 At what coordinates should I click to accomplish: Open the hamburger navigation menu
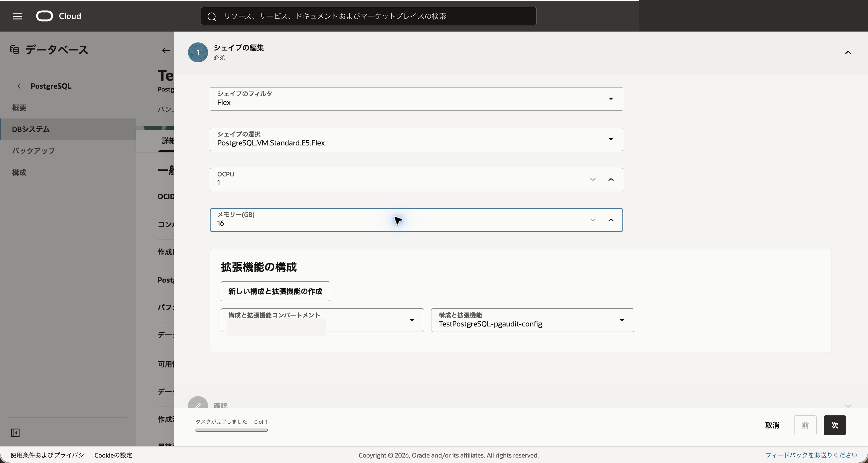point(18,16)
